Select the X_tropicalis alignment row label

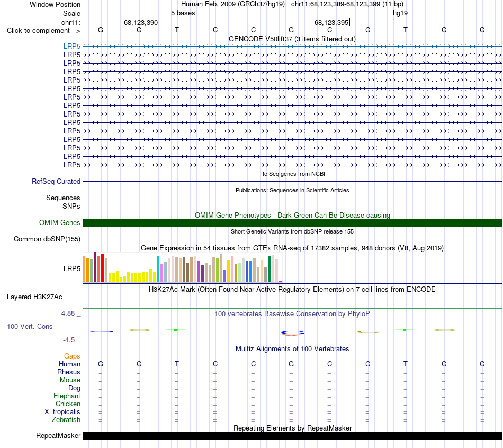pos(62,412)
